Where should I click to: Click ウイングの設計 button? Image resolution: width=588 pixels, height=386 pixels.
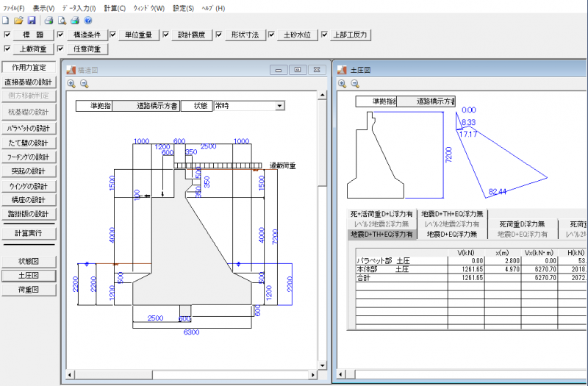(29, 186)
